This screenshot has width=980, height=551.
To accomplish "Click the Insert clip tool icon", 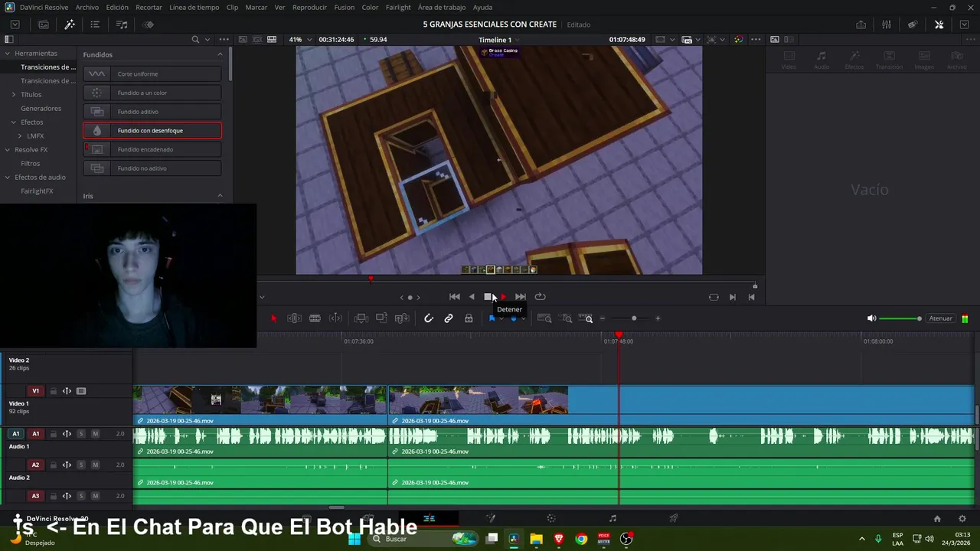I will click(x=361, y=318).
